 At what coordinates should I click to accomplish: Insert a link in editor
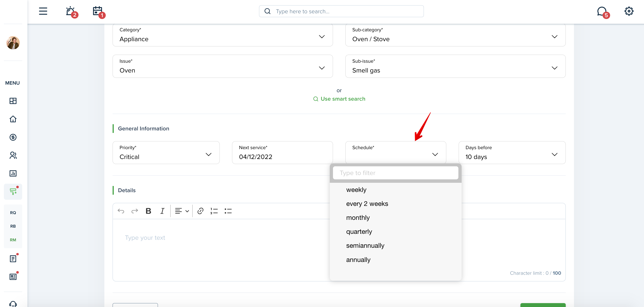point(200,211)
